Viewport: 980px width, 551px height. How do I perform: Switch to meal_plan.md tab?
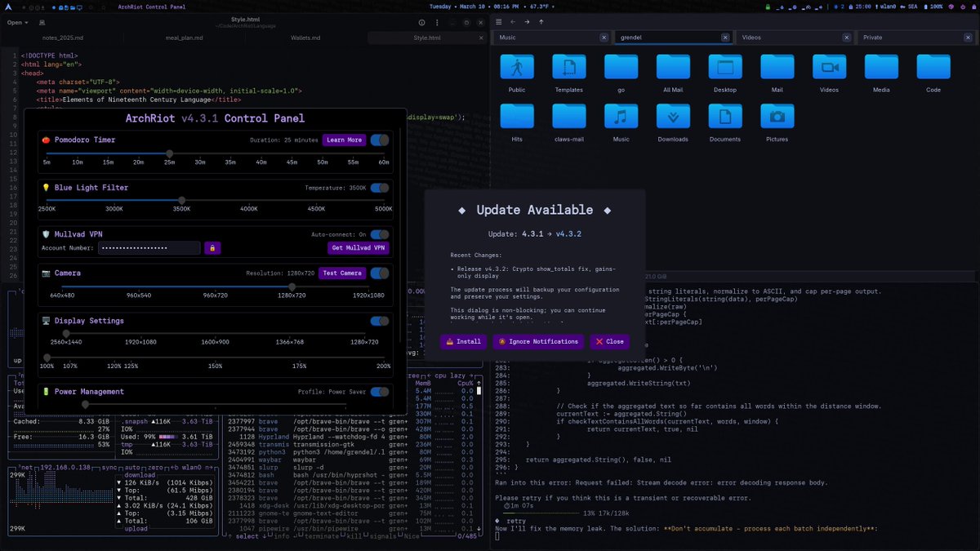point(183,38)
